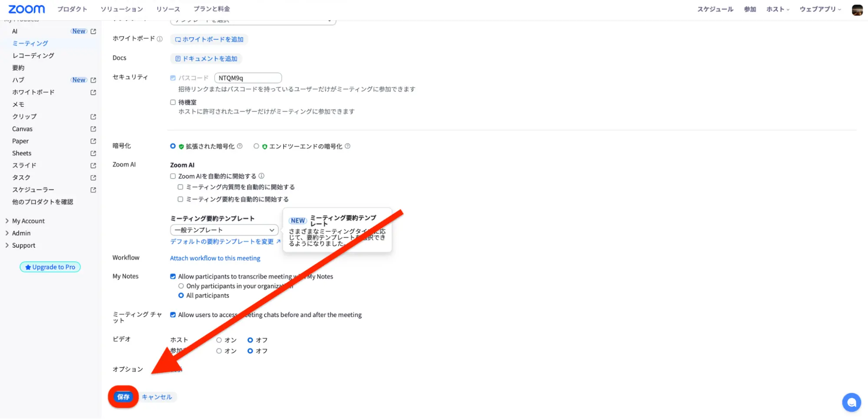The image size is (868, 419).
Task: Click キャンセル button
Action: point(157,397)
